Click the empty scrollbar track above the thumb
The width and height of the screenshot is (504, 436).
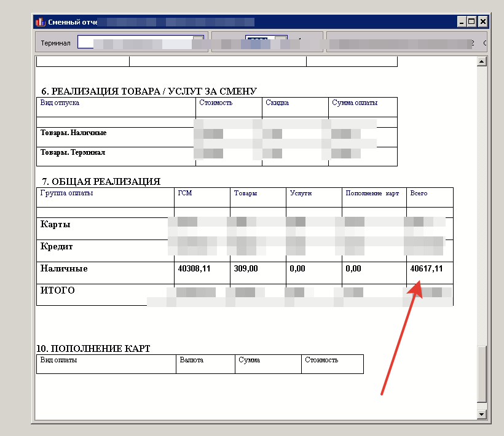coord(482,203)
